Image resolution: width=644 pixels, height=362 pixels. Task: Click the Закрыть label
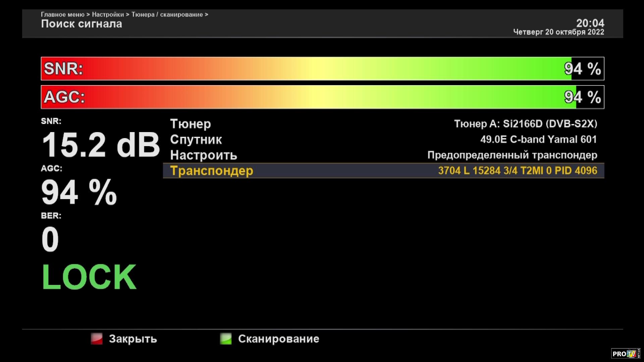click(133, 339)
